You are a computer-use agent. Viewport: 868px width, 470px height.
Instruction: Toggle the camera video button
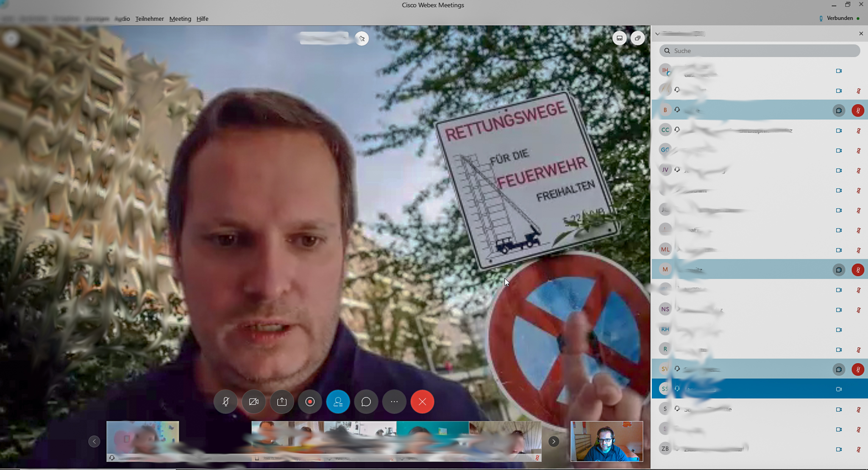point(253,401)
